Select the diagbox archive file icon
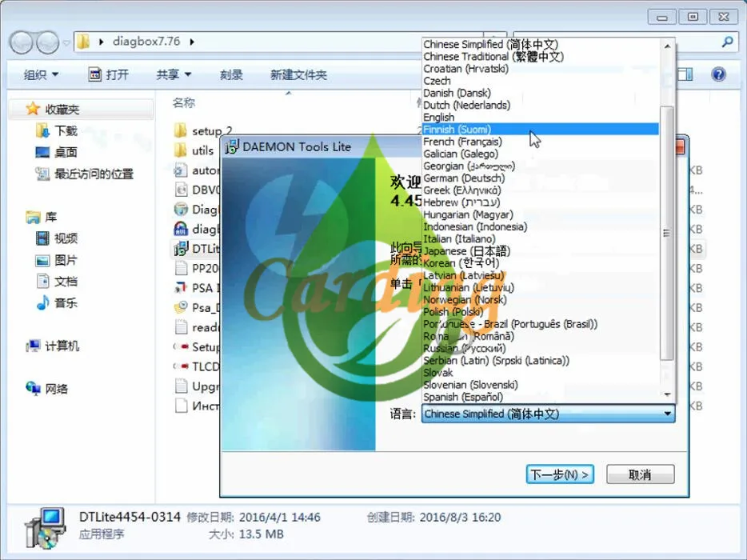Viewport: 747px width, 560px height. pyautogui.click(x=181, y=229)
